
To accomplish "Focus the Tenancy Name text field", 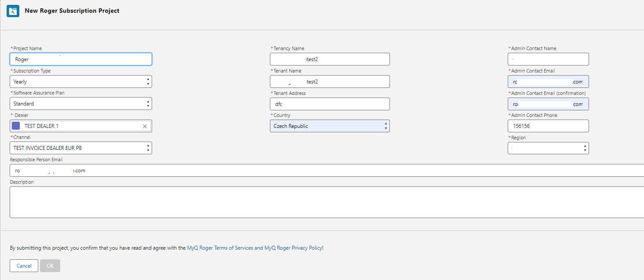I will tap(330, 59).
